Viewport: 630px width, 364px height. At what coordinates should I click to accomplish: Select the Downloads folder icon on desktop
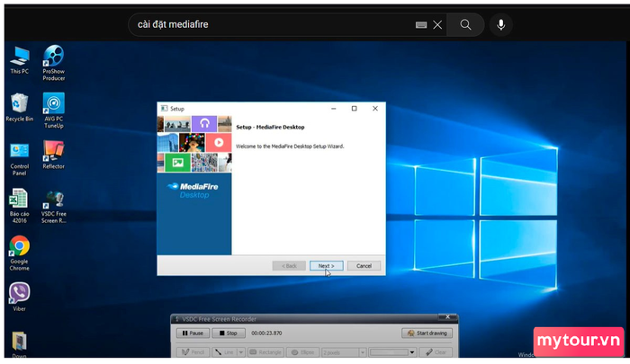(x=19, y=344)
